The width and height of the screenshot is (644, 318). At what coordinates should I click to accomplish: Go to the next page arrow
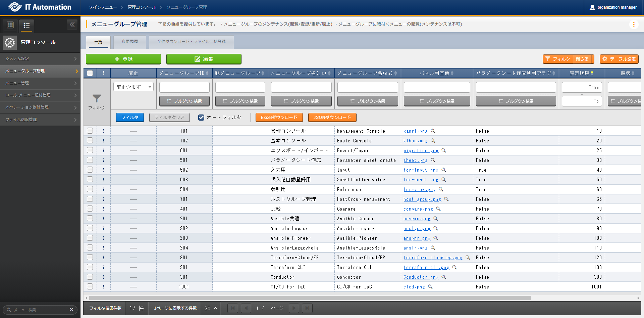click(x=294, y=308)
